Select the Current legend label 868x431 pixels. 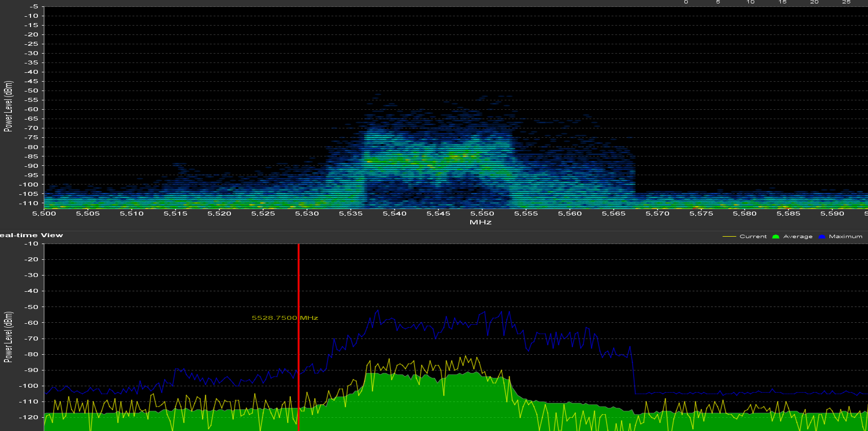point(753,237)
